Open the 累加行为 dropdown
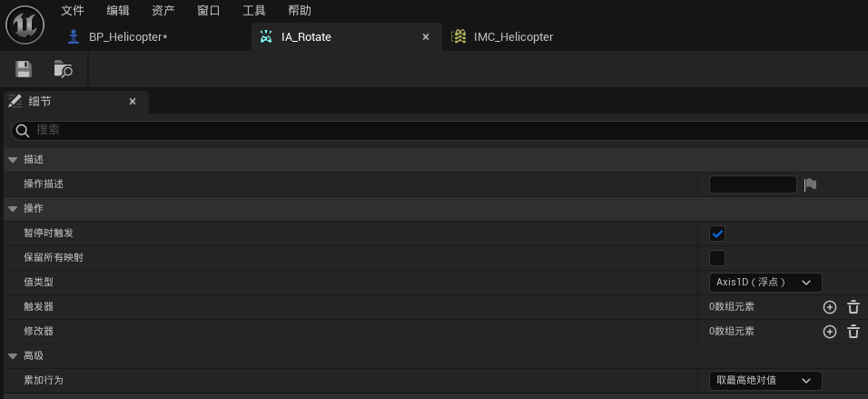 tap(765, 380)
